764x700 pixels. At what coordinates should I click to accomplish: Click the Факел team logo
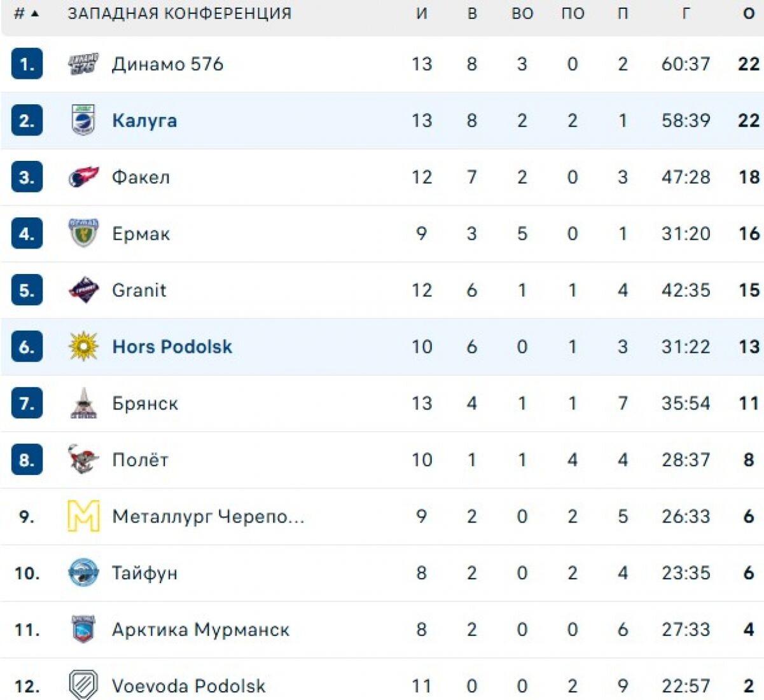[83, 177]
